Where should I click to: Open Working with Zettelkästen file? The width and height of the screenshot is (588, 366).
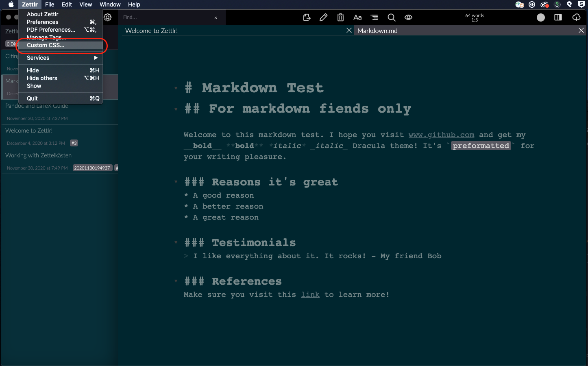click(x=60, y=161)
